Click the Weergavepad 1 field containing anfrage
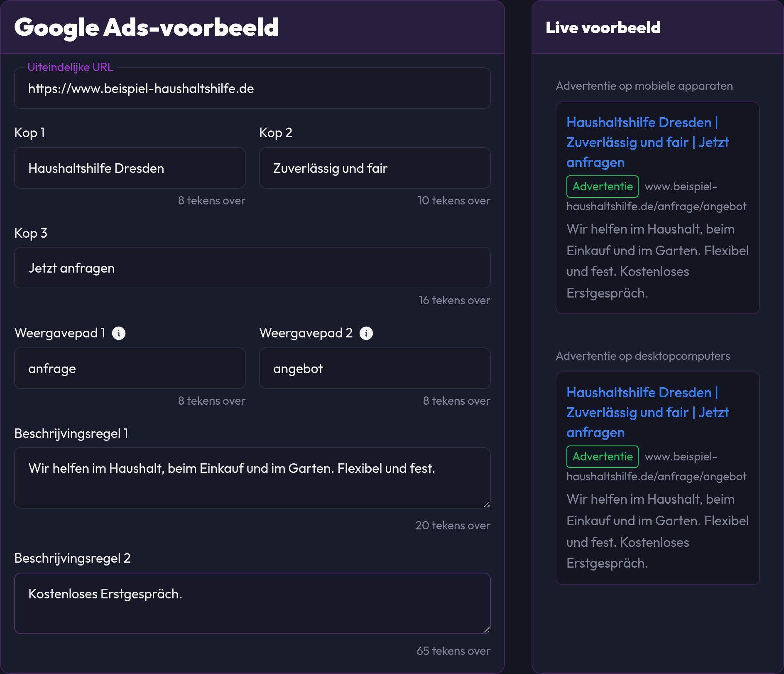784x674 pixels. pyautogui.click(x=130, y=369)
